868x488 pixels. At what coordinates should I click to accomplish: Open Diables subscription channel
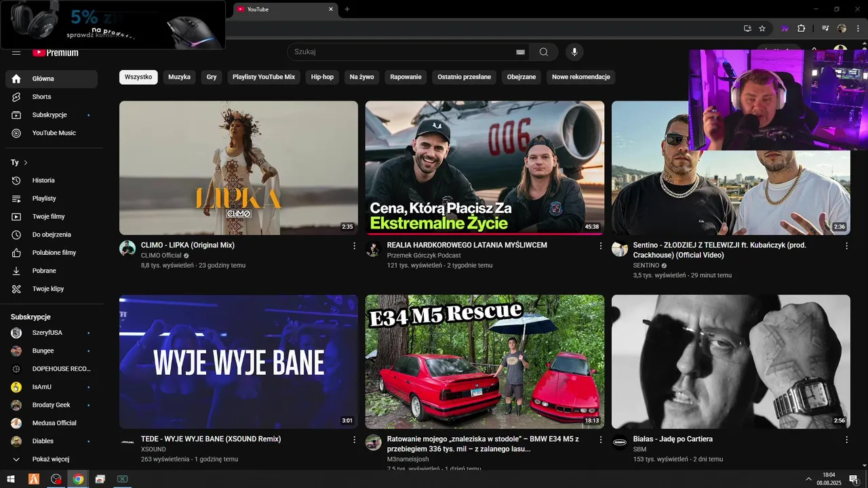(52, 441)
